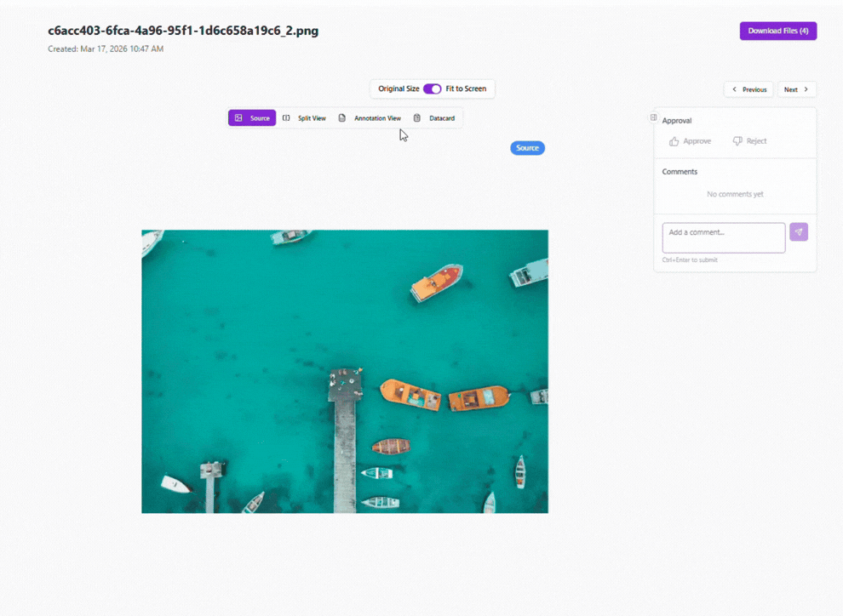Click the Split View columns icon
This screenshot has height=616, width=843.
(x=286, y=118)
